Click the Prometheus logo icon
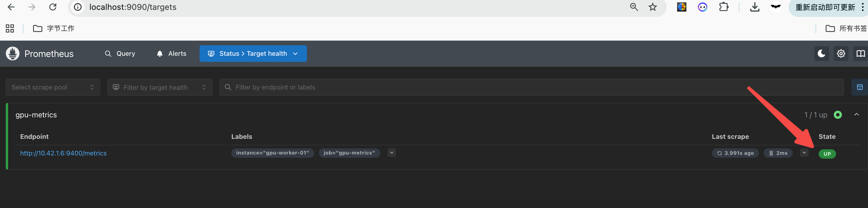Image resolution: width=868 pixels, height=208 pixels. 13,54
